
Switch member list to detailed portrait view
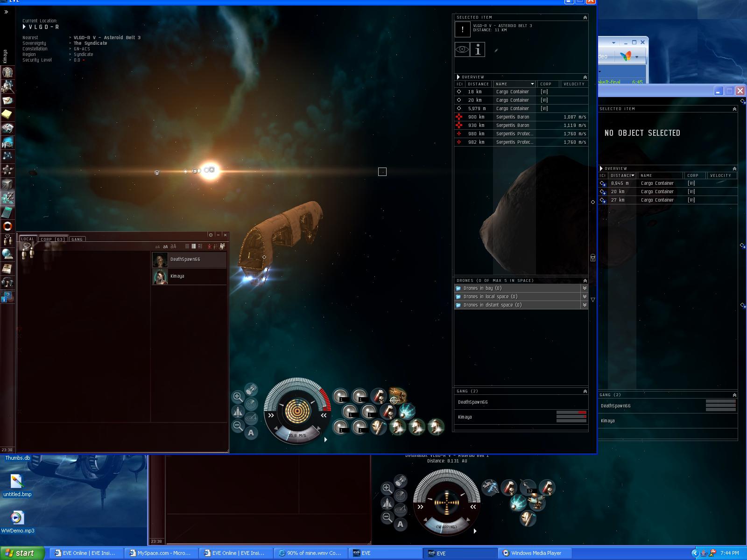[x=200, y=246]
